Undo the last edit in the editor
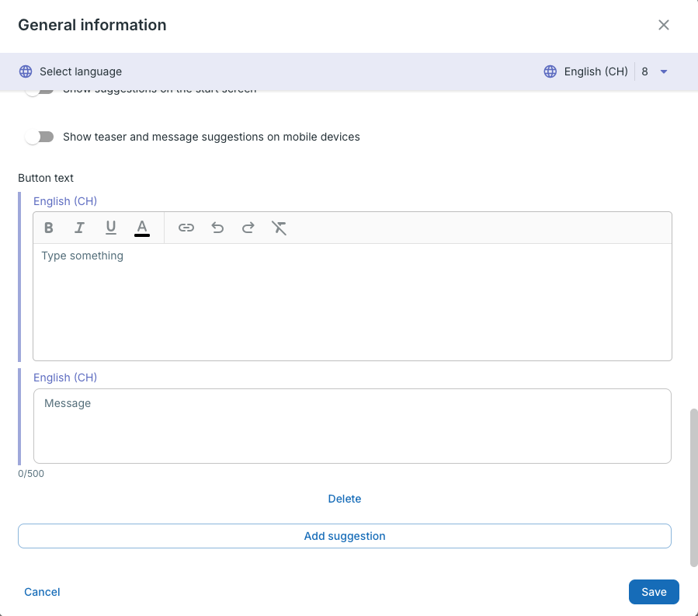 pos(217,228)
